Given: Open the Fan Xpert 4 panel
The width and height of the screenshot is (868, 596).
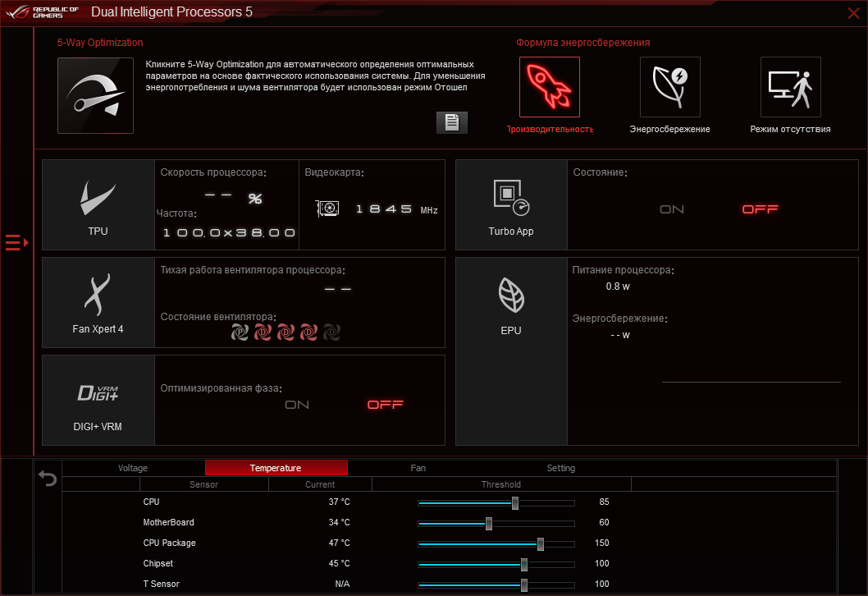Looking at the screenshot, I should pos(98,302).
